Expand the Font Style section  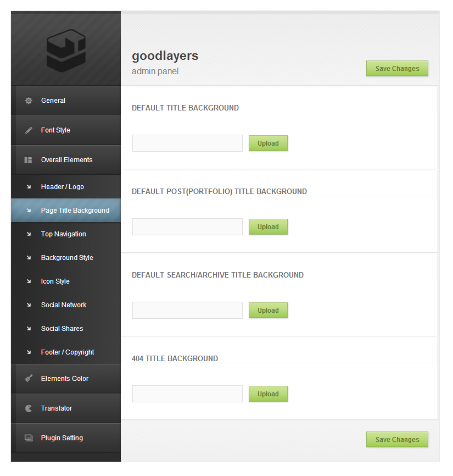click(55, 130)
